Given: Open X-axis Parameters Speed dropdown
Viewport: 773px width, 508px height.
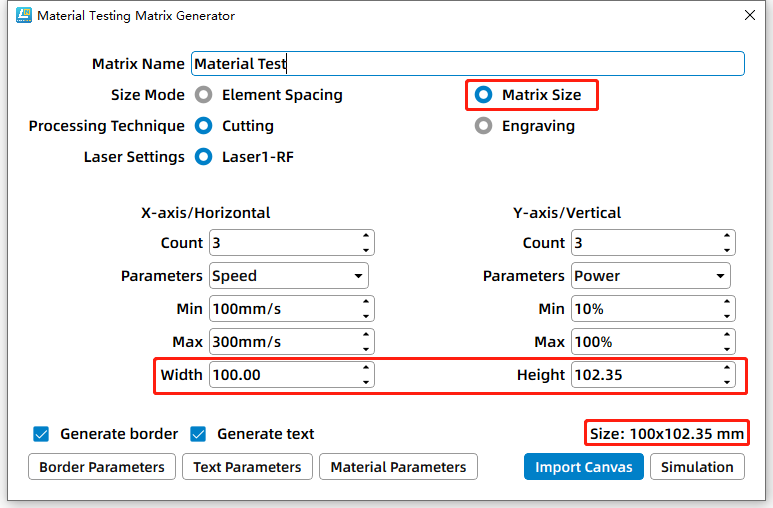Looking at the screenshot, I should coord(288,276).
